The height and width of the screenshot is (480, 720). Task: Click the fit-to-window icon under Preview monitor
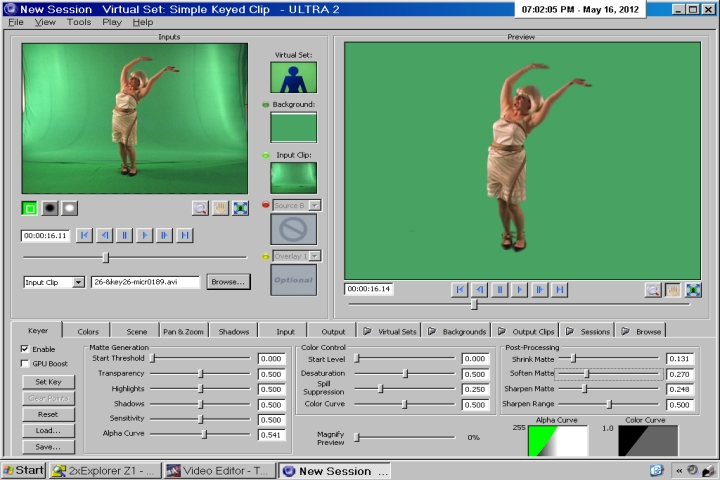click(692, 290)
